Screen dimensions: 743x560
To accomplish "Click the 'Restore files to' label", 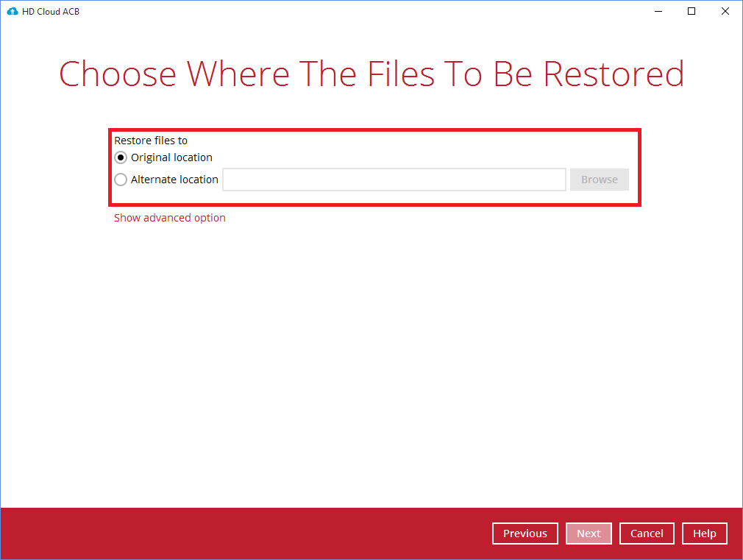I will click(151, 141).
